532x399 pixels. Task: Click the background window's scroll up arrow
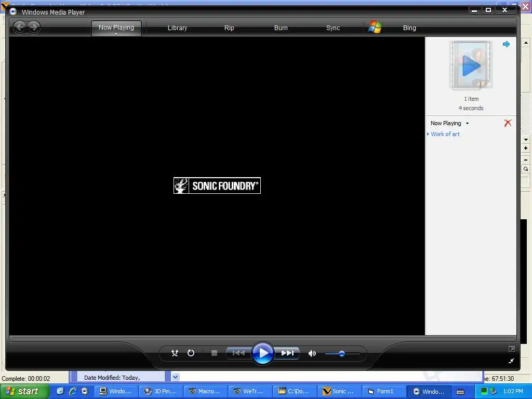526,43
